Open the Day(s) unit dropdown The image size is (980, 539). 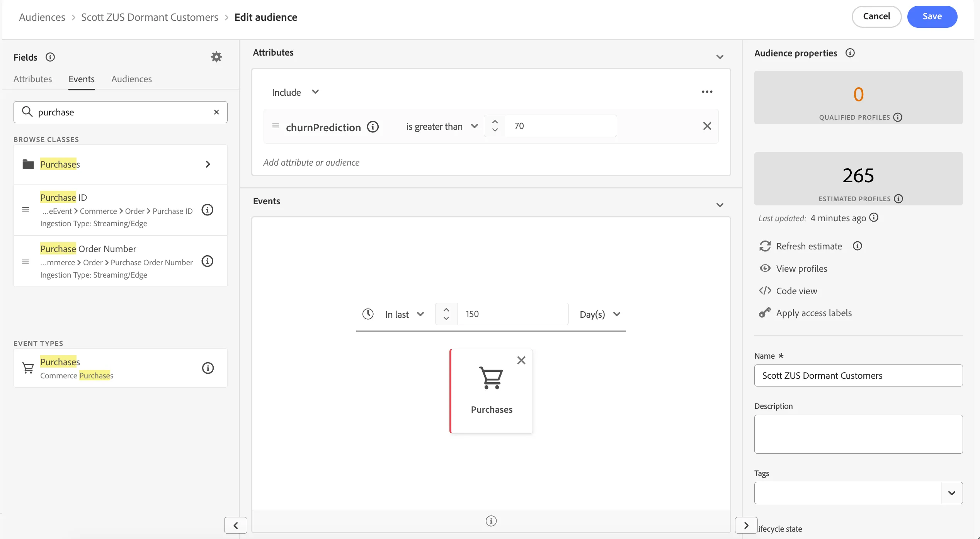pyautogui.click(x=600, y=314)
